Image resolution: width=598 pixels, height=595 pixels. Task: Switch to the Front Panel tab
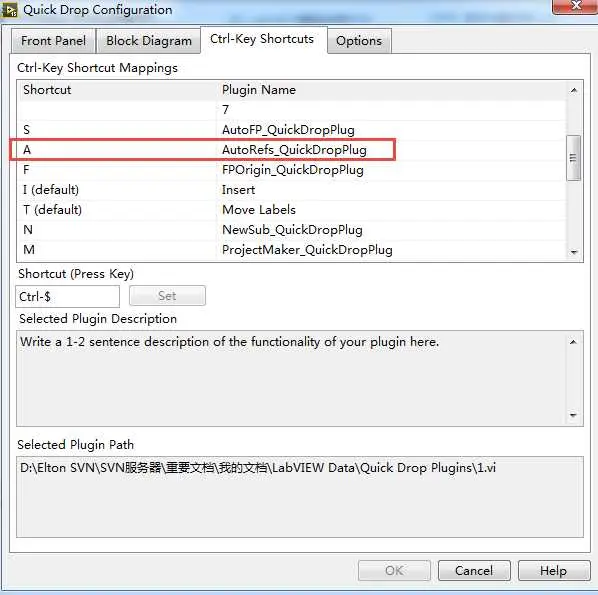pyautogui.click(x=53, y=41)
